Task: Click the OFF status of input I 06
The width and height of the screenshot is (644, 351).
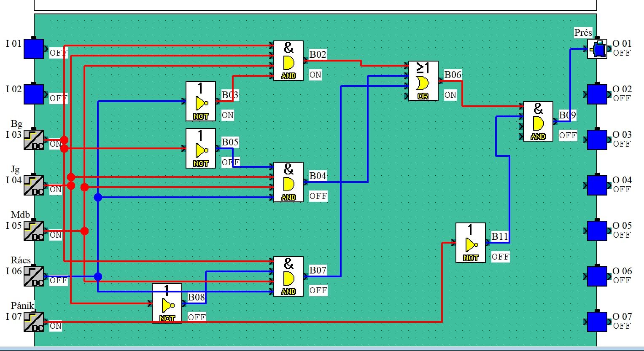Action: (59, 280)
